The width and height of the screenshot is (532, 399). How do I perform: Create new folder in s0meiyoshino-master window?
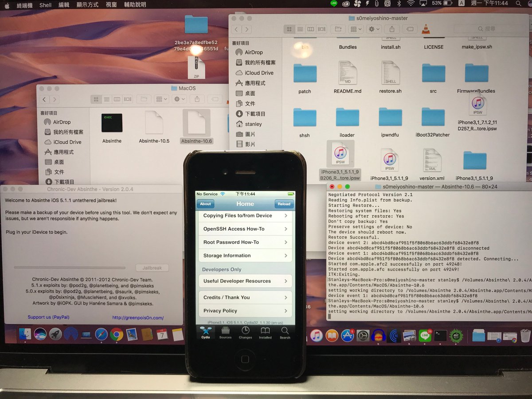pos(338,29)
